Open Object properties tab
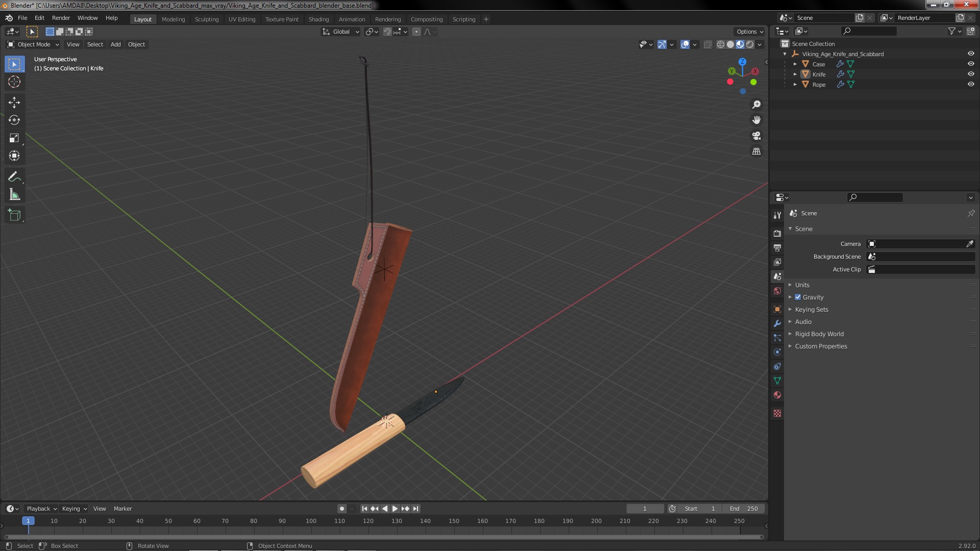Screen dimensions: 980x551 [x=777, y=309]
